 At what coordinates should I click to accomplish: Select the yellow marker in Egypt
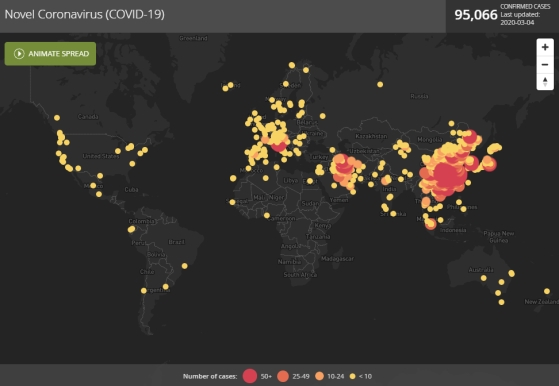click(x=310, y=181)
